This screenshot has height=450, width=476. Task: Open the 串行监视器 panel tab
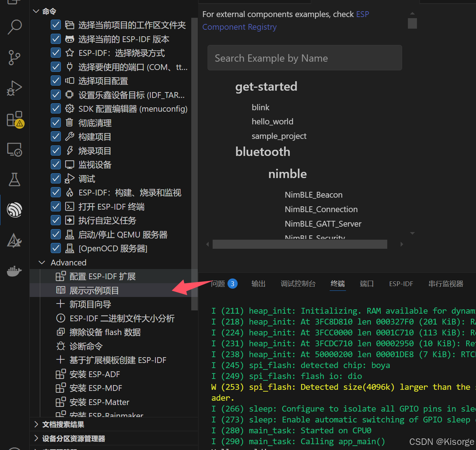(x=446, y=284)
